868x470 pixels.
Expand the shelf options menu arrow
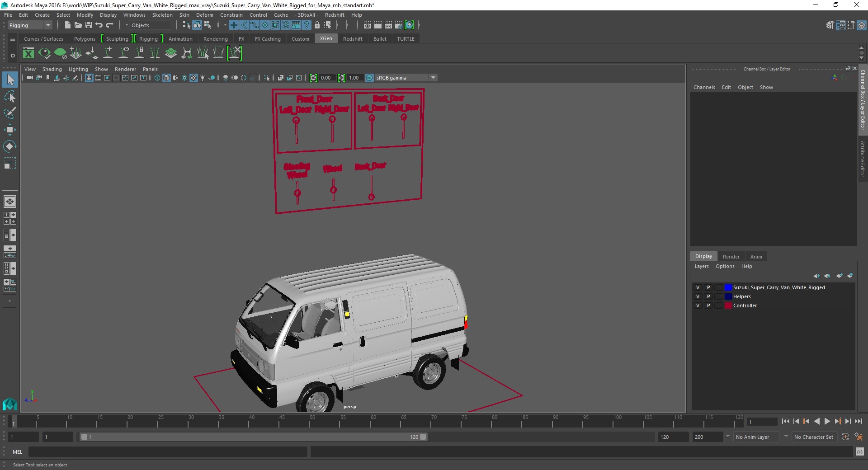(x=13, y=56)
